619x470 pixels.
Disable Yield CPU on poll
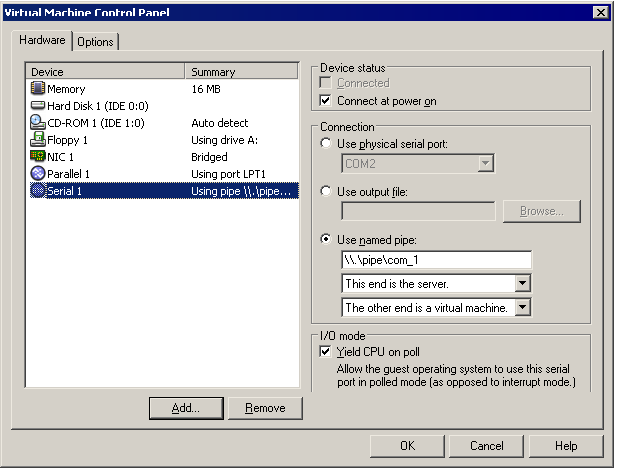(325, 353)
